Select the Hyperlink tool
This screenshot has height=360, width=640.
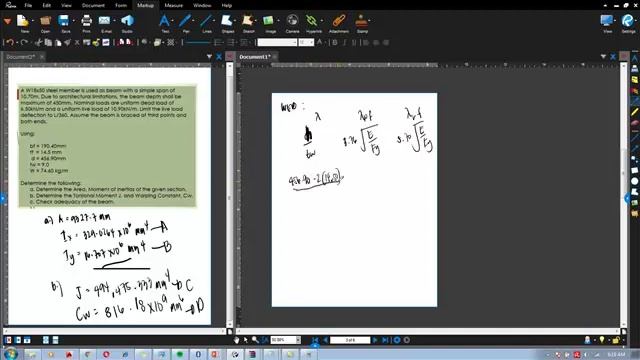click(312, 20)
